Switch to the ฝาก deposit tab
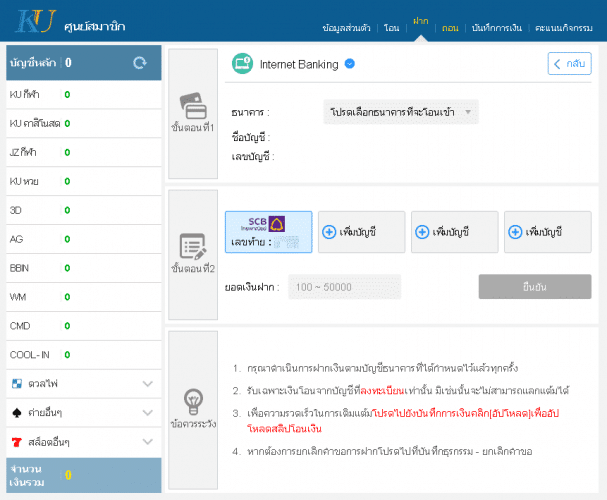This screenshot has height=500, width=607. click(420, 29)
